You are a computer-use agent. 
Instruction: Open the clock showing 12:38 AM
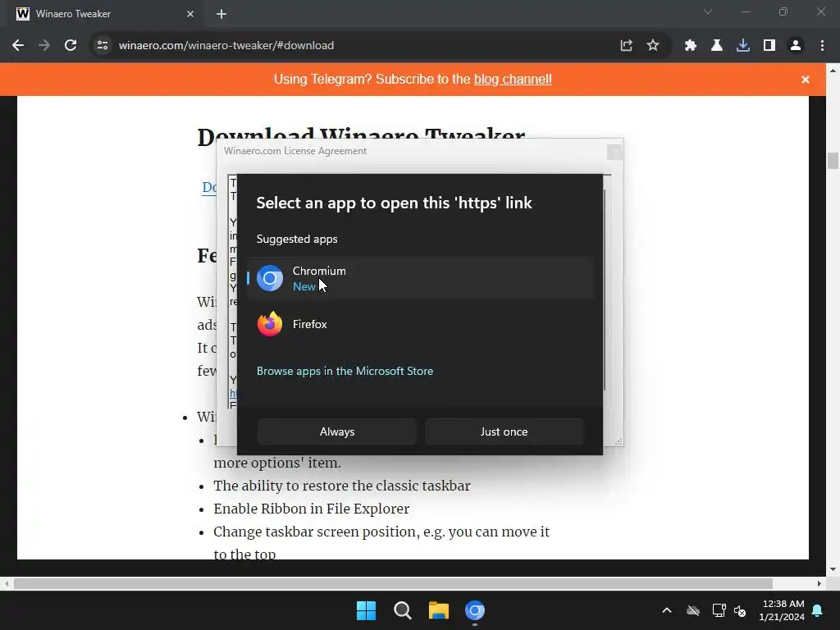(782, 610)
